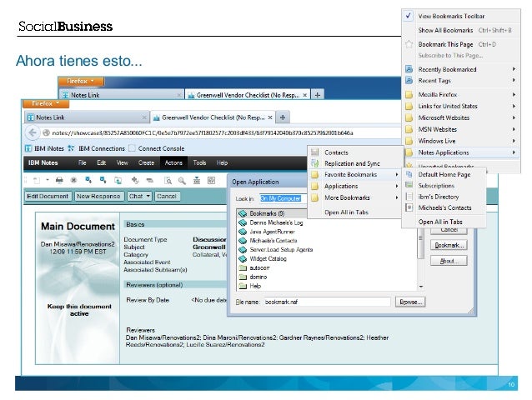The width and height of the screenshot is (532, 400).
Task: Click the IBM iNotes bookmark icon
Action: pyautogui.click(x=28, y=148)
